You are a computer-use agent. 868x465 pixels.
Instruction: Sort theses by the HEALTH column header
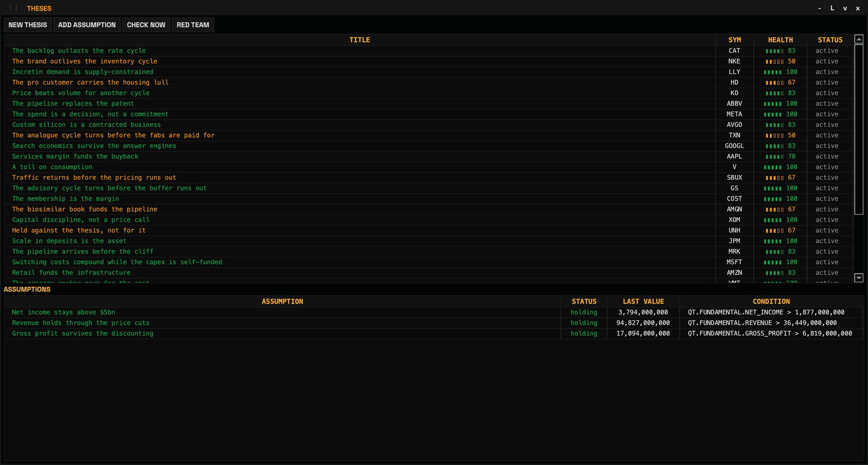click(x=780, y=40)
